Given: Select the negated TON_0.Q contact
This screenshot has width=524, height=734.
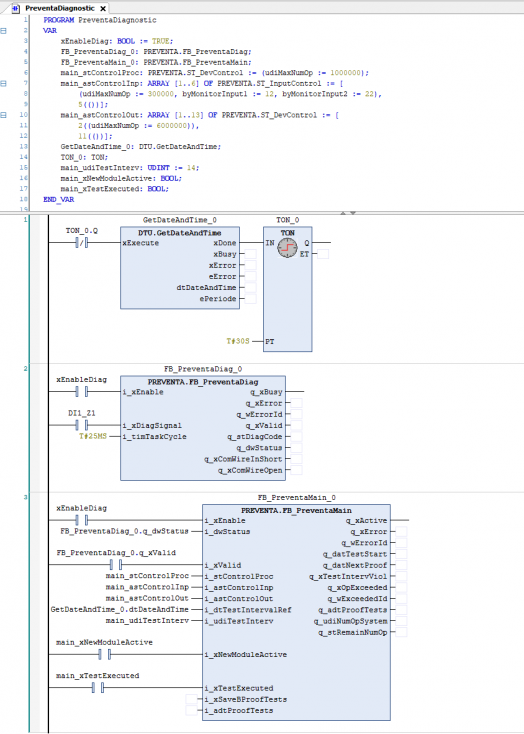Looking at the screenshot, I should coord(81,242).
